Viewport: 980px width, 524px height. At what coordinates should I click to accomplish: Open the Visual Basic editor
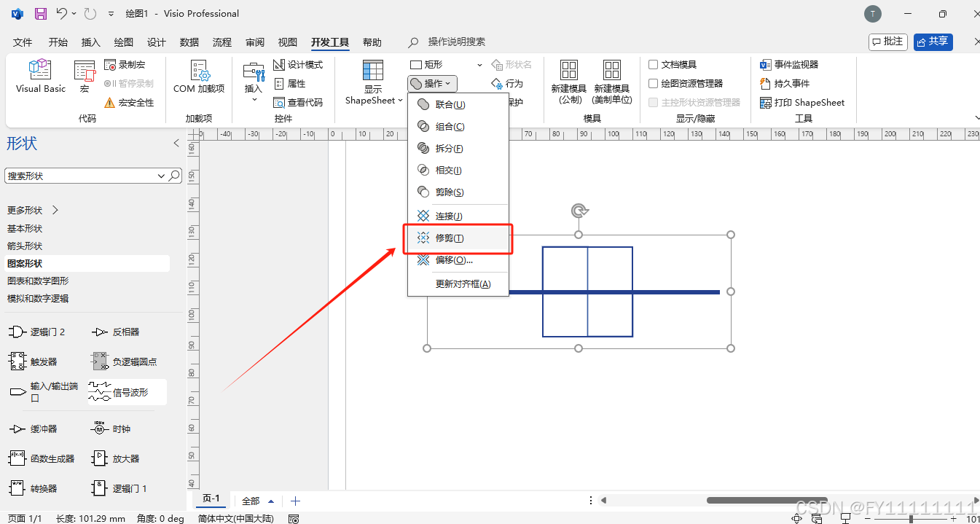click(41, 77)
